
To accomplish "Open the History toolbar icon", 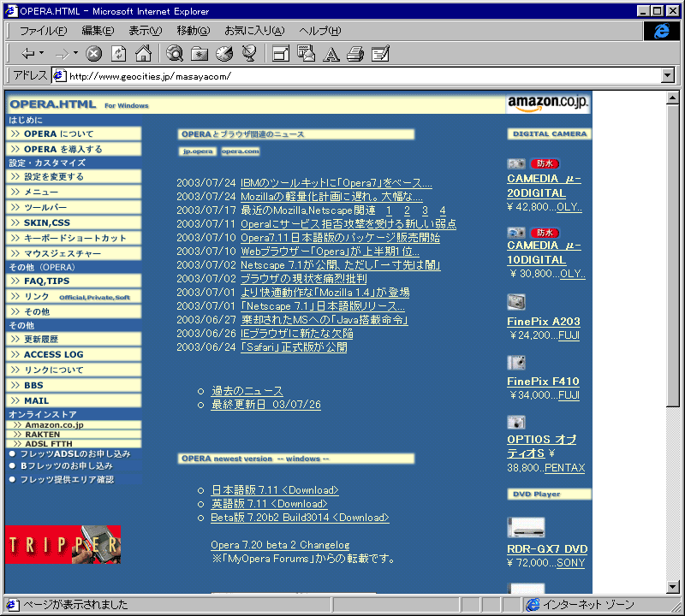I will tap(224, 54).
